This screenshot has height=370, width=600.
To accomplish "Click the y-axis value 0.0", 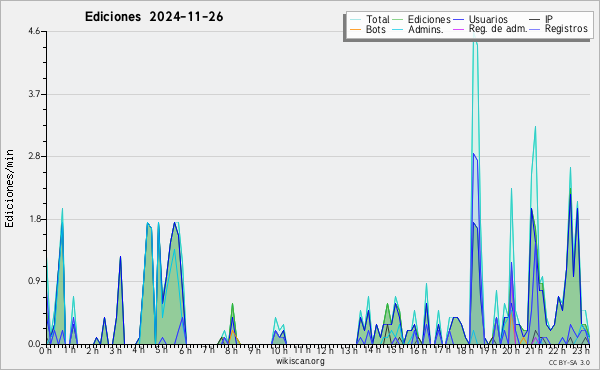I will pyautogui.click(x=34, y=344).
